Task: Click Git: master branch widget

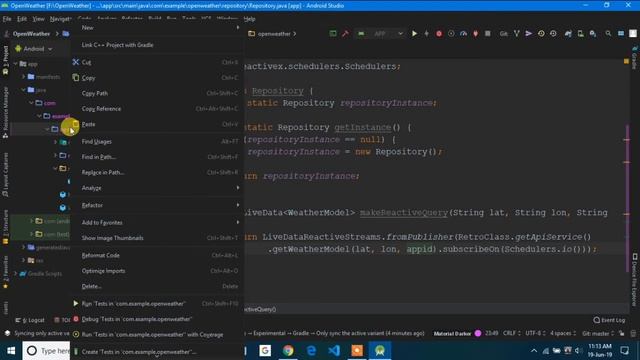Action: (598, 333)
